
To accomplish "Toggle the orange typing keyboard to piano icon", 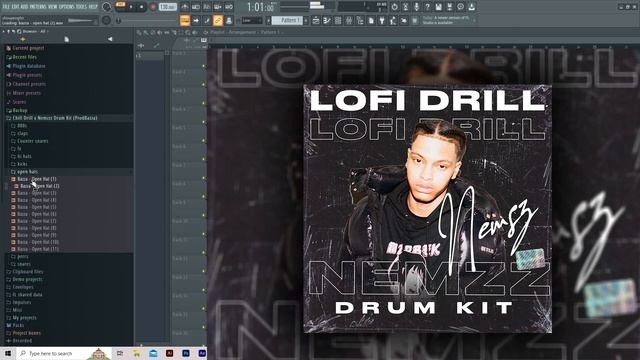I will tap(185, 20).
